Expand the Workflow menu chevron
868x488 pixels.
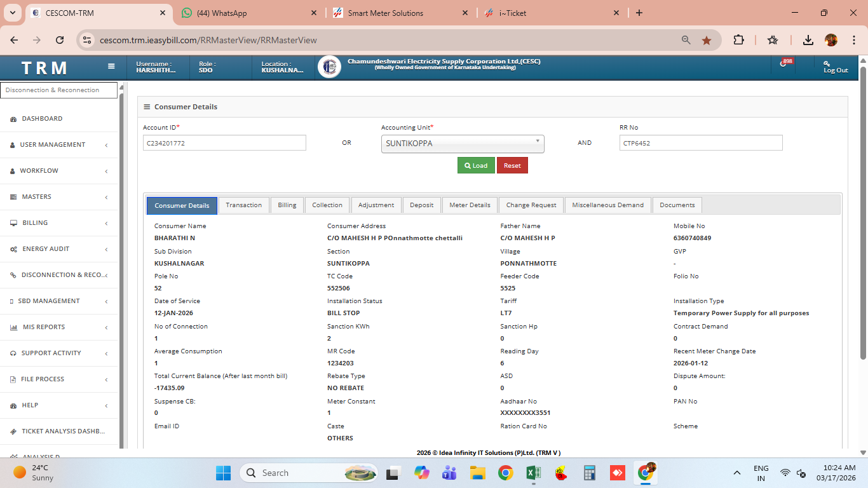click(106, 171)
